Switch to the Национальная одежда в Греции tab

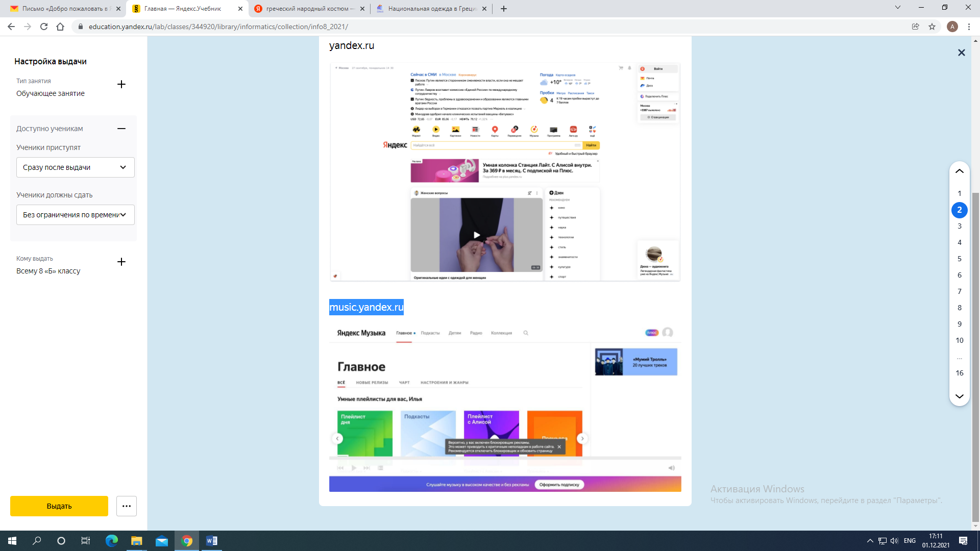(x=432, y=9)
